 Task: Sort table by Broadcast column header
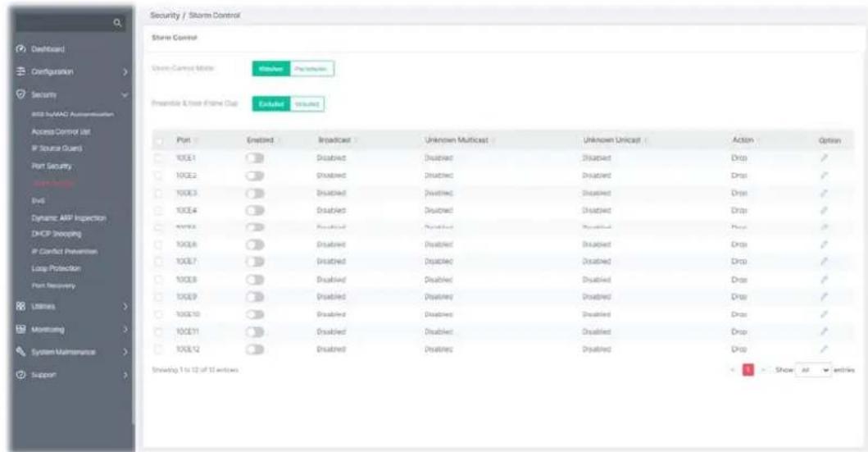[334, 140]
